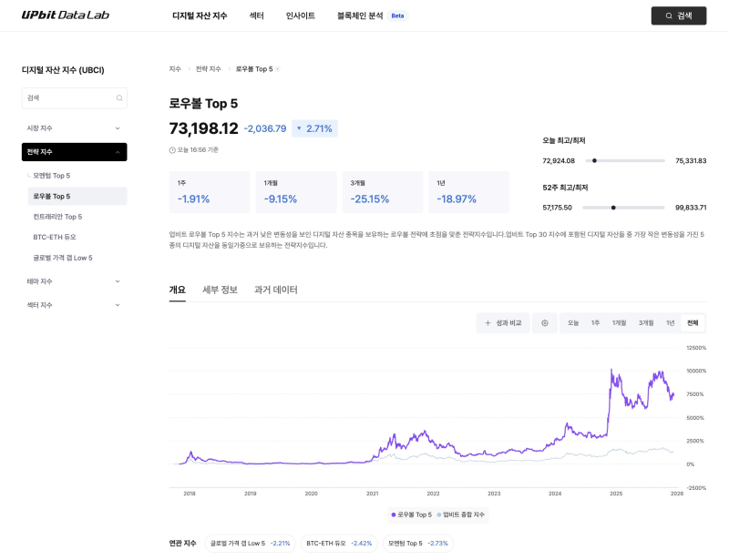Viewport: 729px width, 560px height.
Task: Open the 인사이트 menu item
Action: tap(301, 15)
